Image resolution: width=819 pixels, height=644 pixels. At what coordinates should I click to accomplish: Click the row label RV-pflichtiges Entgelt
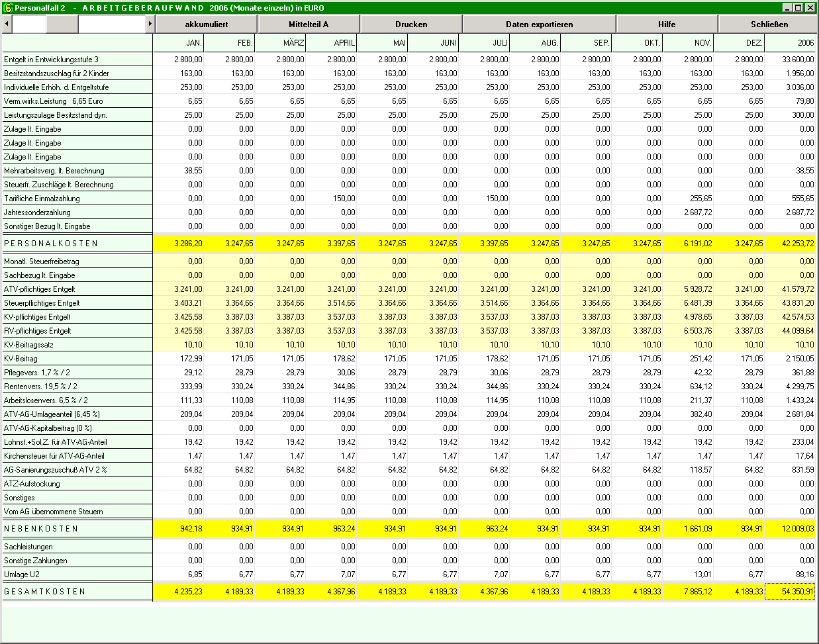(x=77, y=331)
